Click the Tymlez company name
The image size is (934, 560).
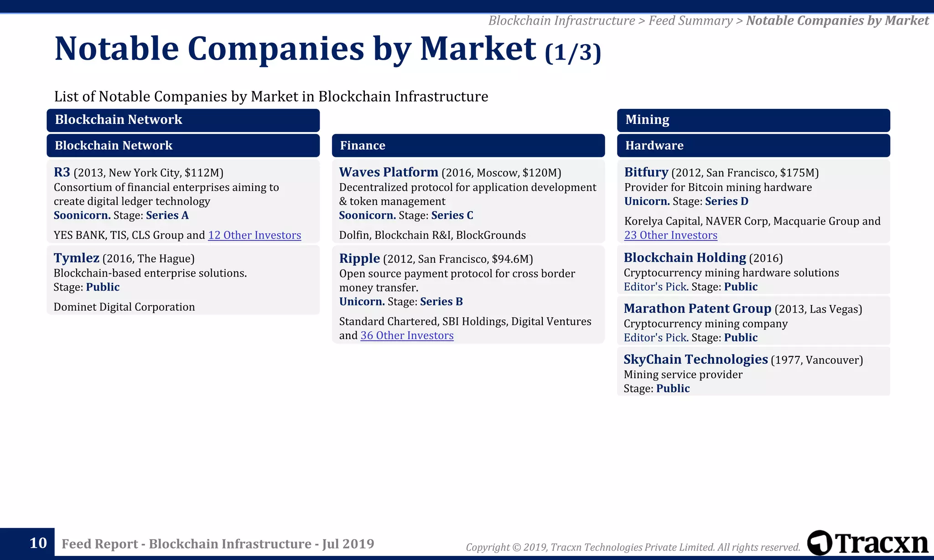pos(77,258)
